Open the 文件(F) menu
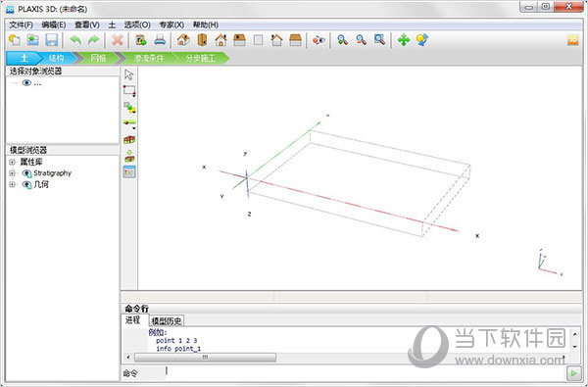The height and width of the screenshot is (387, 588). pos(21,24)
